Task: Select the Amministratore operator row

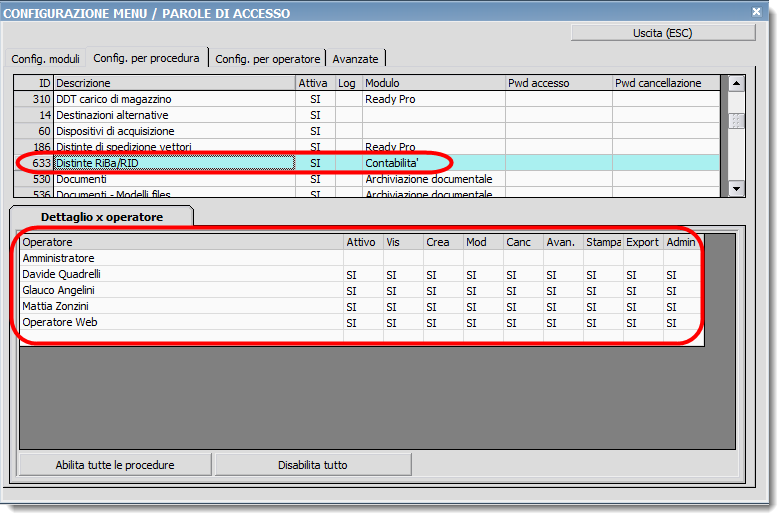Action: tap(362, 258)
